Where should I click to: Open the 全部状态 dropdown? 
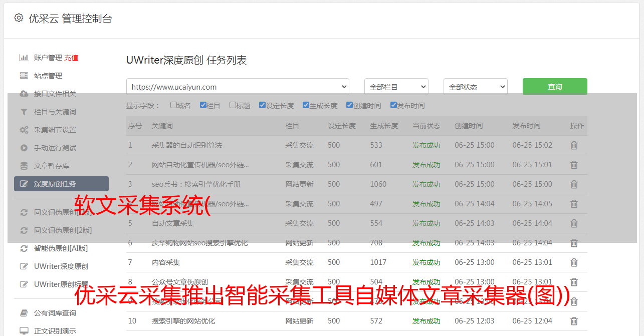click(x=476, y=87)
